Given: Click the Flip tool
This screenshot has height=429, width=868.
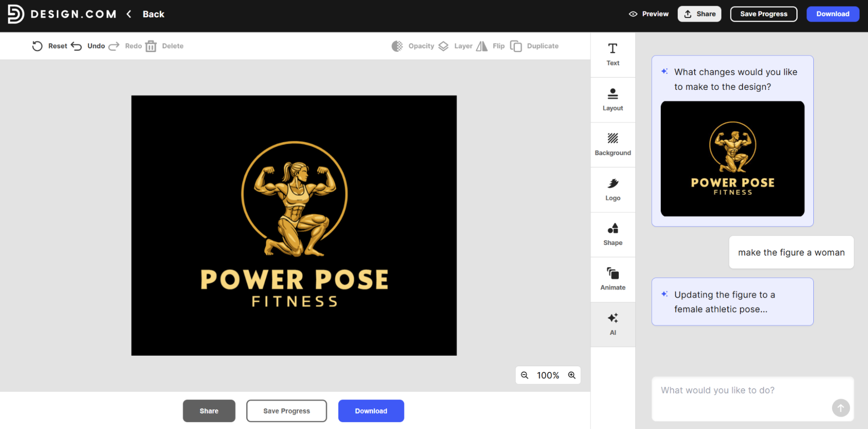Looking at the screenshot, I should [490, 46].
